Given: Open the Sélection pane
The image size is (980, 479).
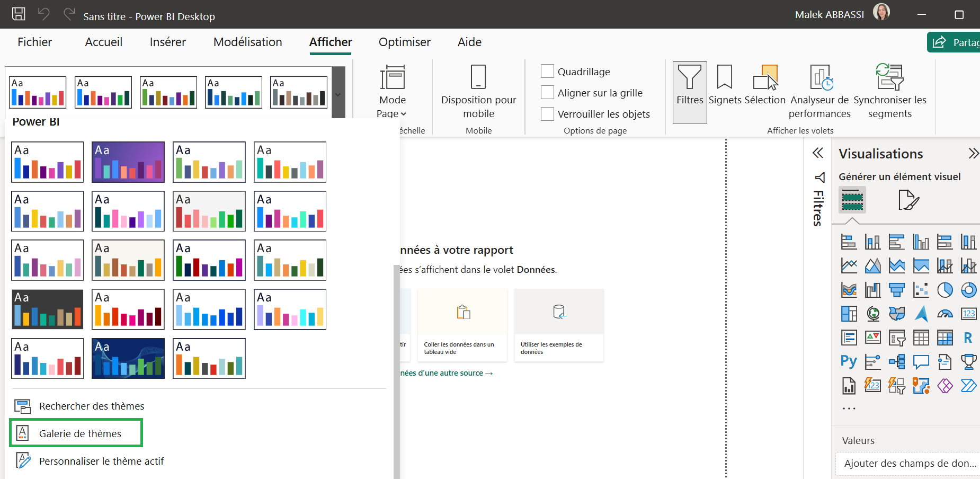Looking at the screenshot, I should click(x=765, y=90).
